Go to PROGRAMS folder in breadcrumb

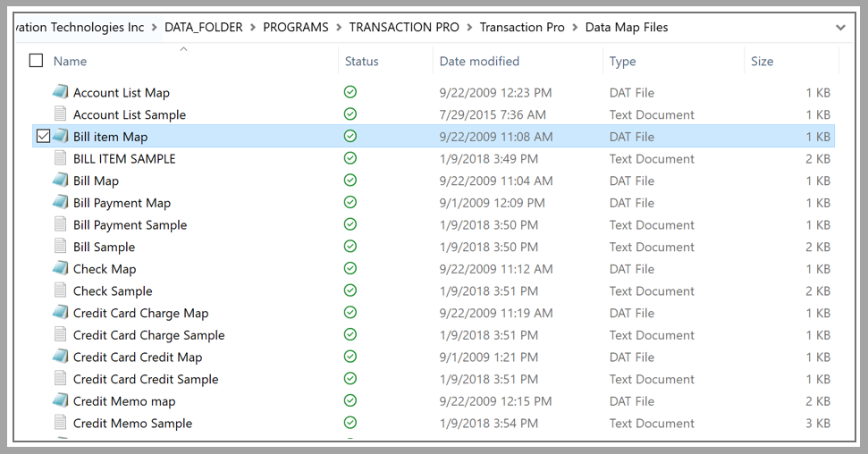[x=296, y=27]
